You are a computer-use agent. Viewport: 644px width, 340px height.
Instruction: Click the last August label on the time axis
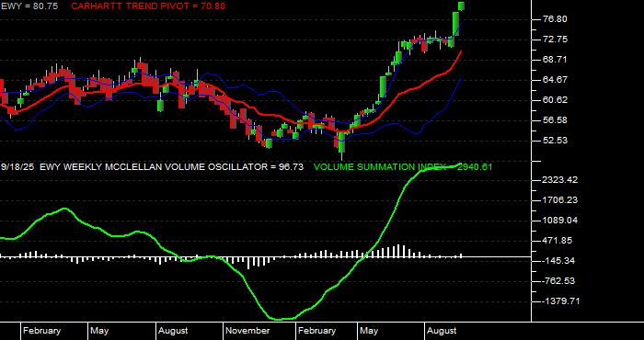pos(442,331)
